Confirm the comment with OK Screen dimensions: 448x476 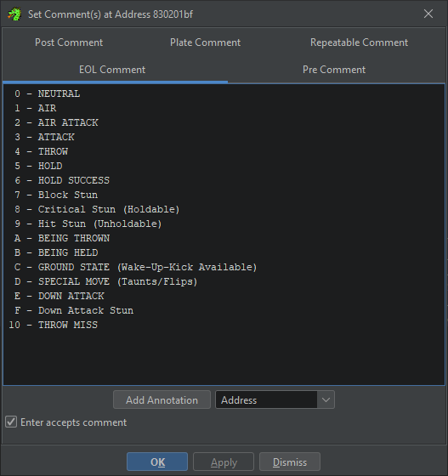(x=157, y=462)
